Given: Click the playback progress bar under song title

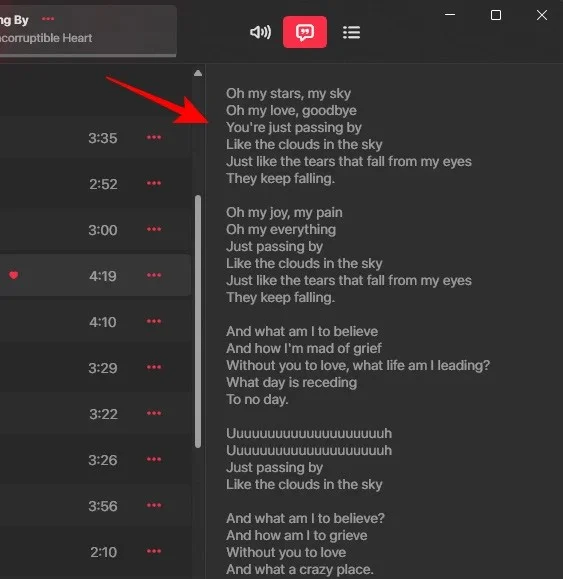Looking at the screenshot, I should 88,56.
